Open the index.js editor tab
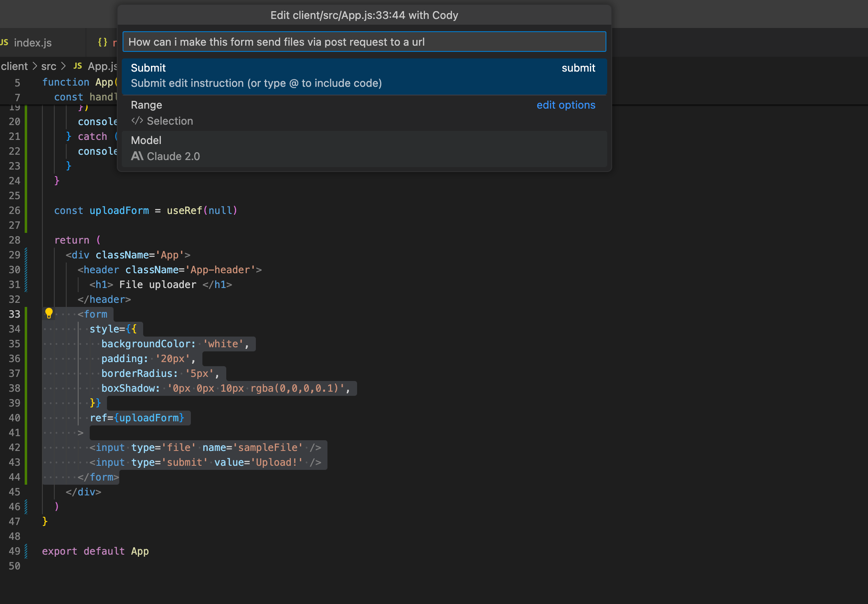The height and width of the screenshot is (604, 868). click(32, 42)
